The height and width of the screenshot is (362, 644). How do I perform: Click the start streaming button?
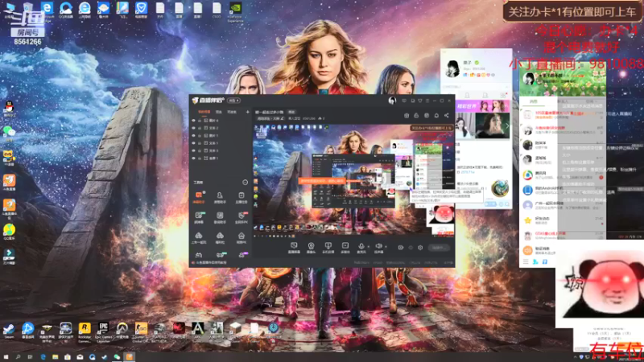439,248
